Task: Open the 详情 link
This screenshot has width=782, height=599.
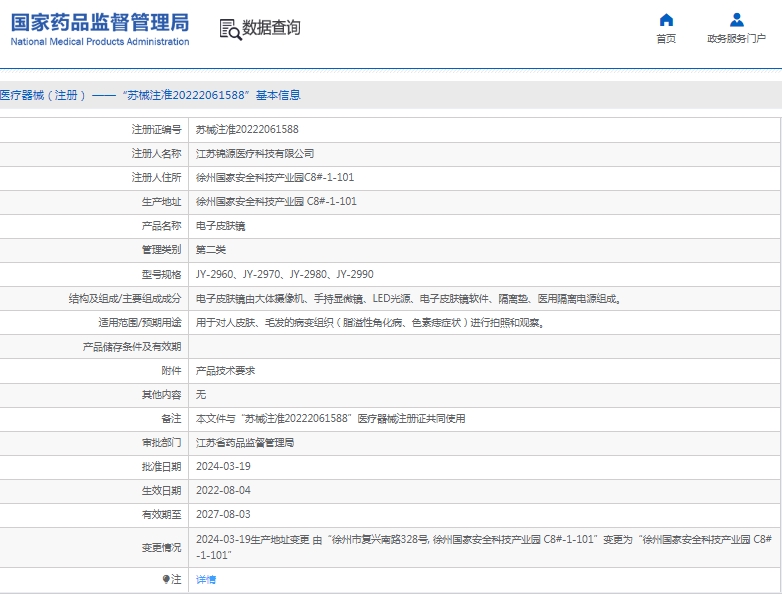Action: point(206,580)
